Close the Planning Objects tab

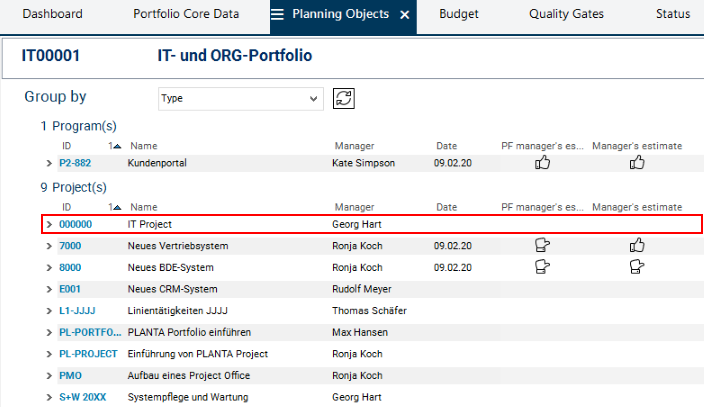(x=404, y=15)
